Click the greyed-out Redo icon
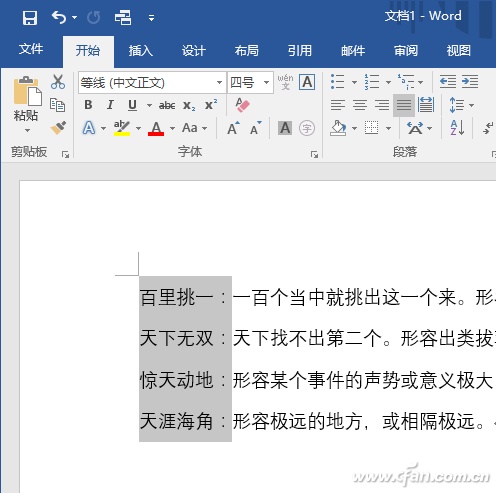 point(94,17)
